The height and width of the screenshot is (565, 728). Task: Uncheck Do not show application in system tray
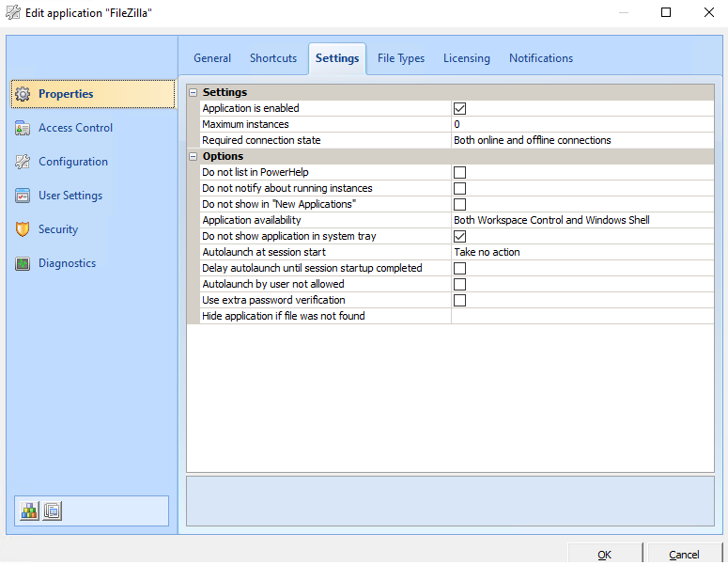click(x=459, y=236)
